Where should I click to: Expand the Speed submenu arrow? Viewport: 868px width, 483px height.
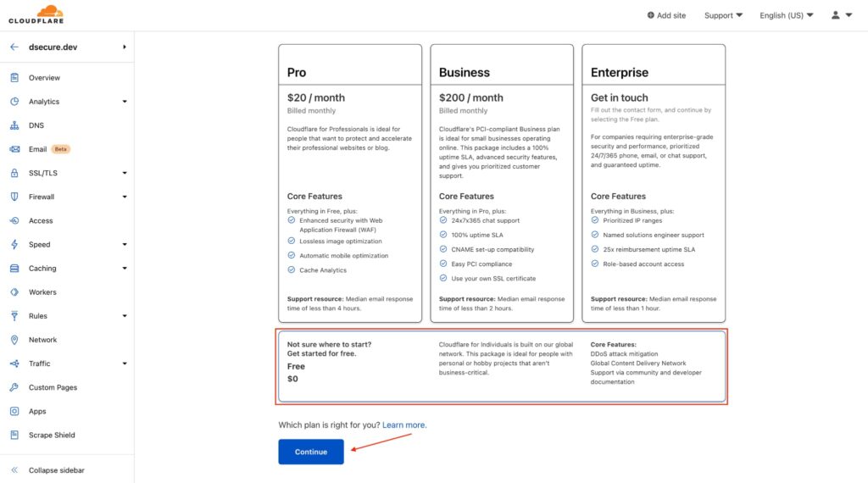pyautogui.click(x=124, y=244)
